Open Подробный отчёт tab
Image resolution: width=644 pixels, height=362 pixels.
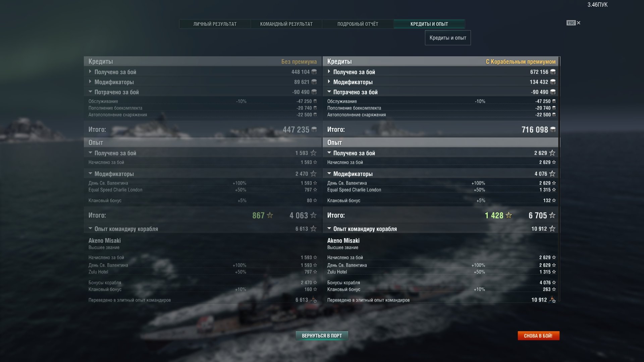click(358, 24)
